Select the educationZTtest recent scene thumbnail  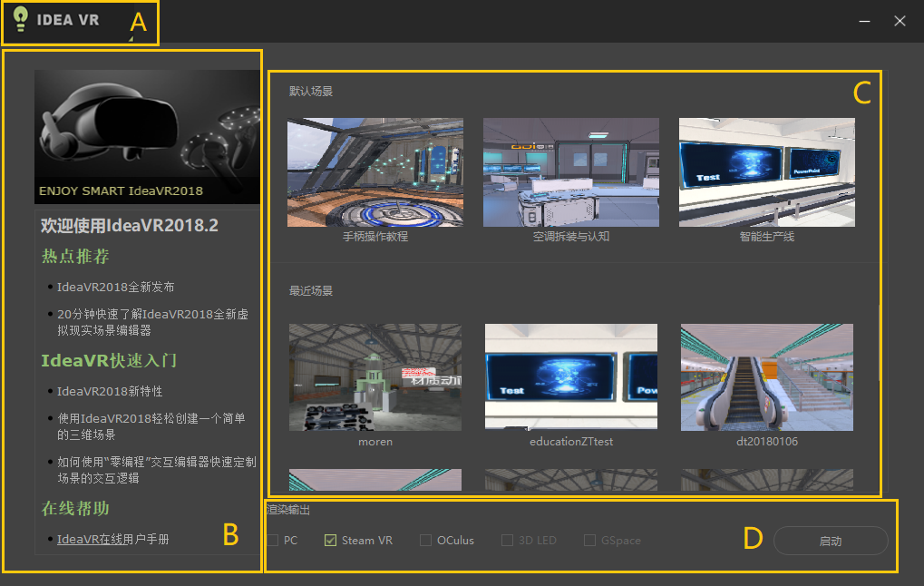pos(571,376)
